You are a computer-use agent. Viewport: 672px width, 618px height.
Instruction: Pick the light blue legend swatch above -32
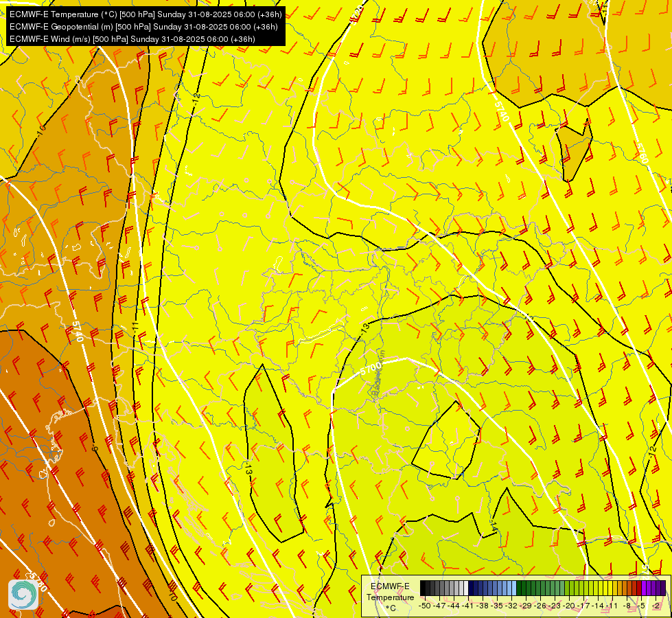pos(514,588)
